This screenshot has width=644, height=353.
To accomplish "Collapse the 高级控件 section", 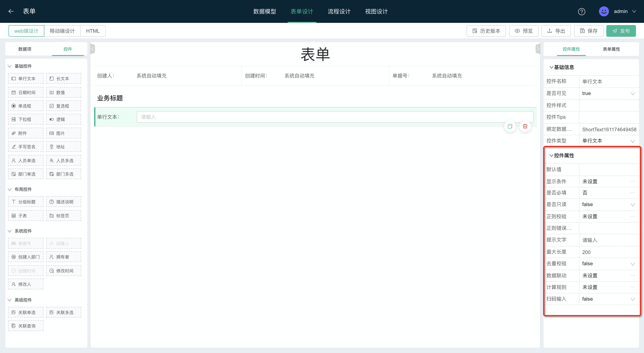I will click(x=9, y=300).
